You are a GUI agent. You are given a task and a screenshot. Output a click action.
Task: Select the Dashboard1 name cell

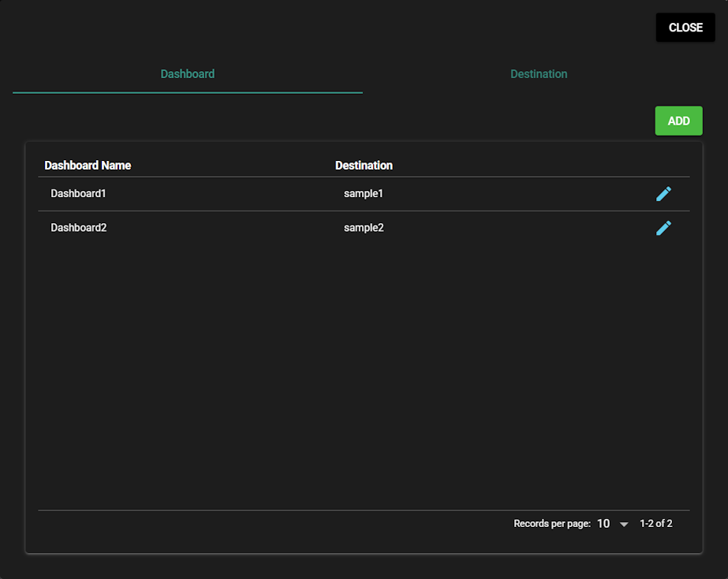78,194
